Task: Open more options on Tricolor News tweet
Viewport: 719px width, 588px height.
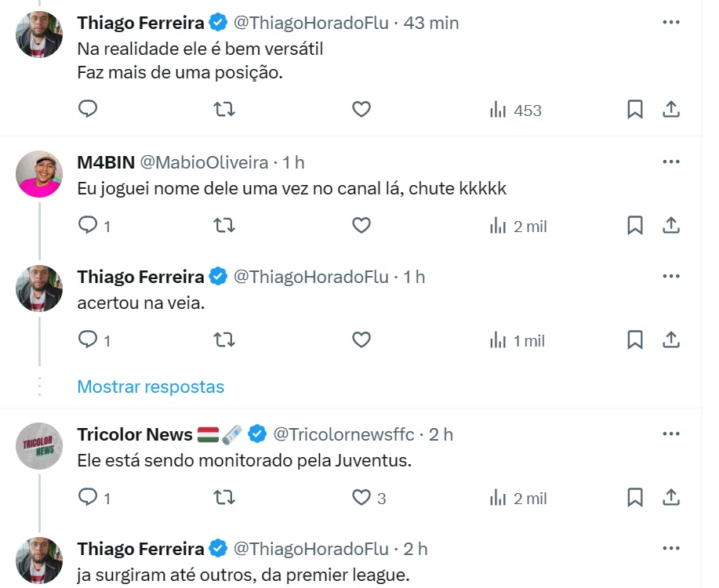Action: point(671,434)
